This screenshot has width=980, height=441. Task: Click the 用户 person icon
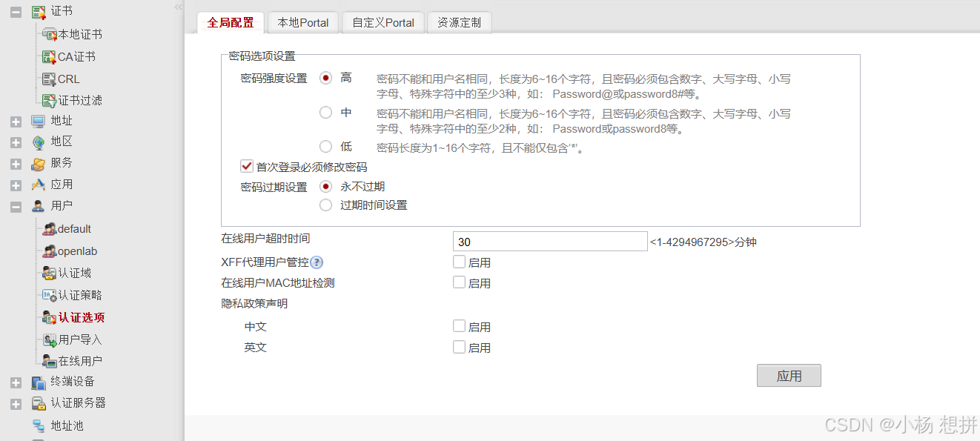click(x=39, y=206)
